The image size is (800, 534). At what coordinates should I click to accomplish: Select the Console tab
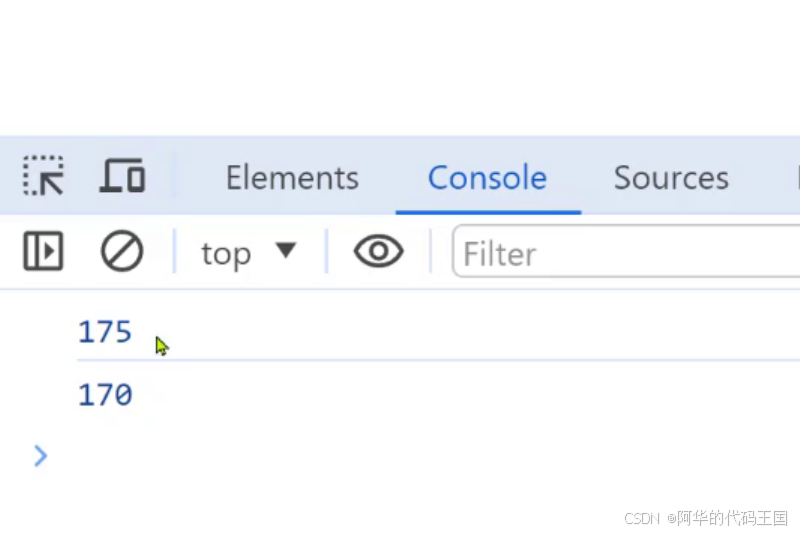[487, 178]
